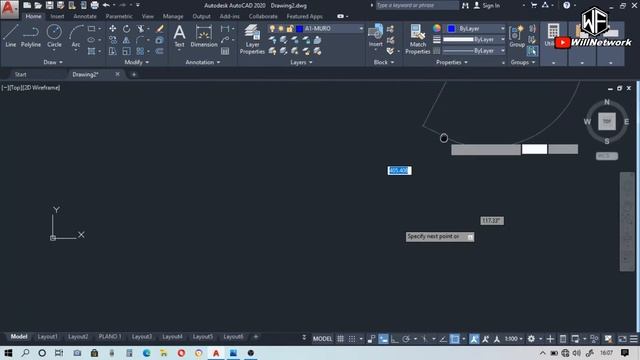This screenshot has height=360, width=640.
Task: Select the Line drawing tool
Action: tap(11, 36)
